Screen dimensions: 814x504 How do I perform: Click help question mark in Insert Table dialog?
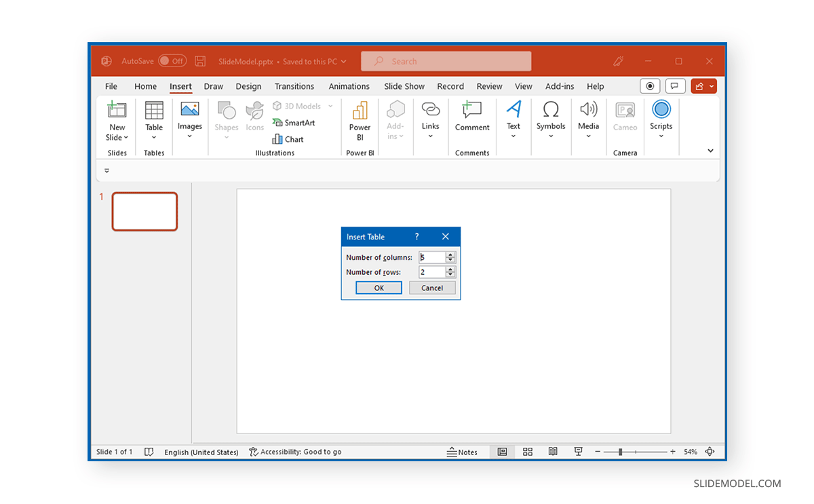tap(416, 237)
